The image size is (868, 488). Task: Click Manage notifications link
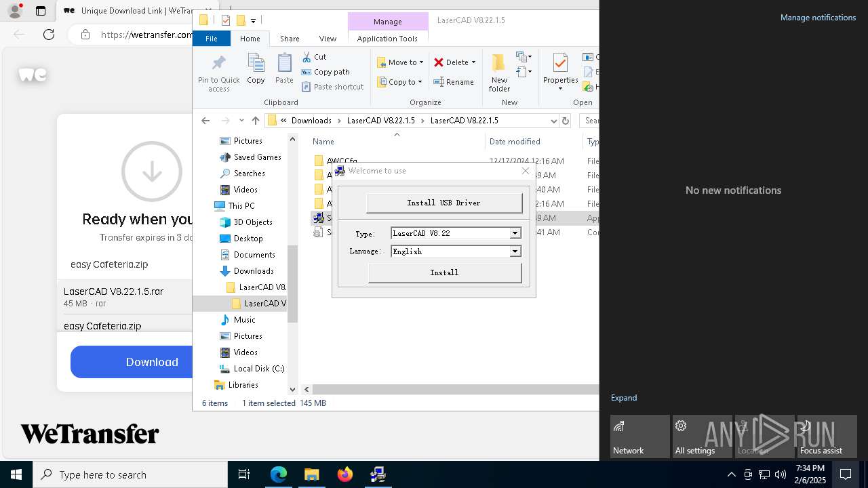point(818,18)
